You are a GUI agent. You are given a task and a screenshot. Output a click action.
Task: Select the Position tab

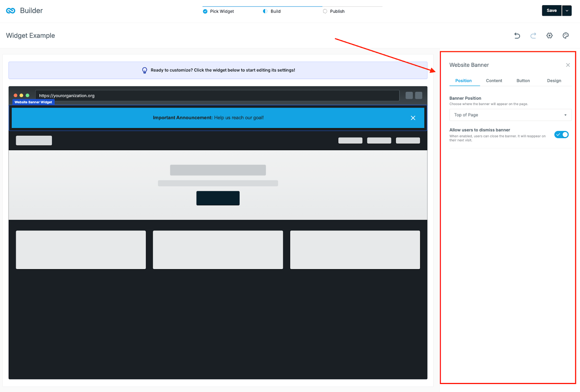tap(464, 81)
